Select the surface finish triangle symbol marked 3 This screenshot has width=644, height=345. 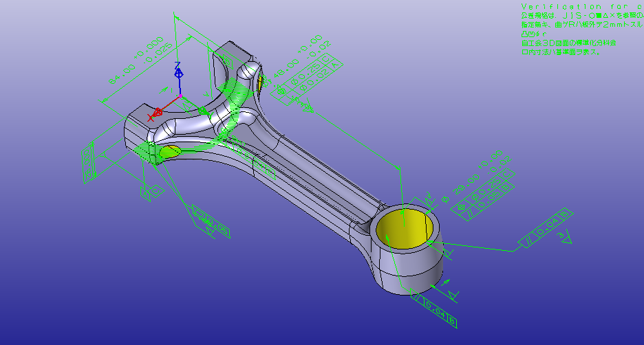(563, 237)
